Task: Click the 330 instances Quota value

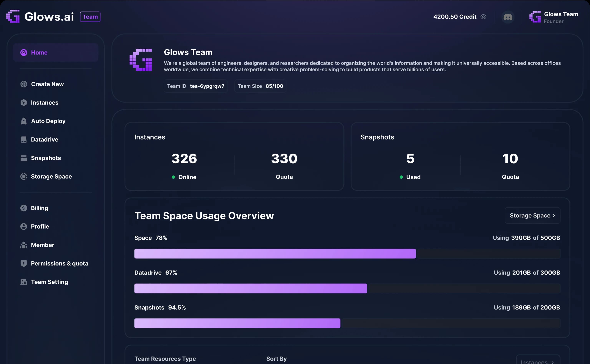Action: coord(284,159)
